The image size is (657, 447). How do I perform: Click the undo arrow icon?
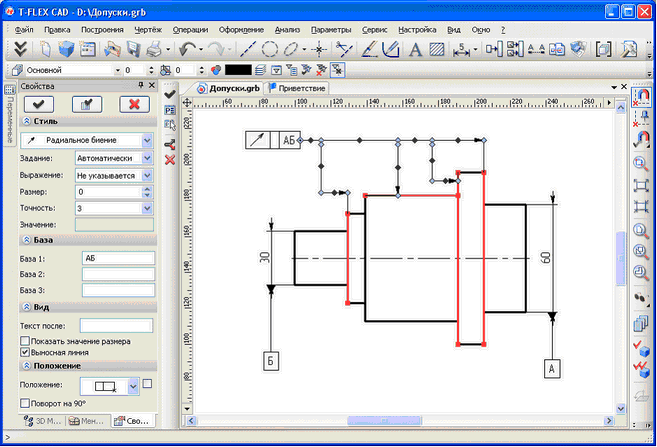point(186,49)
